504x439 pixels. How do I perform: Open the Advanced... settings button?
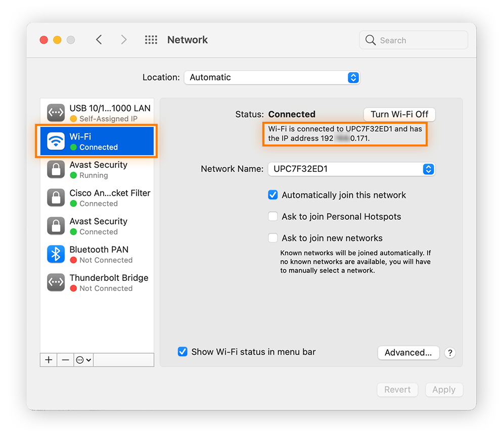(x=407, y=353)
